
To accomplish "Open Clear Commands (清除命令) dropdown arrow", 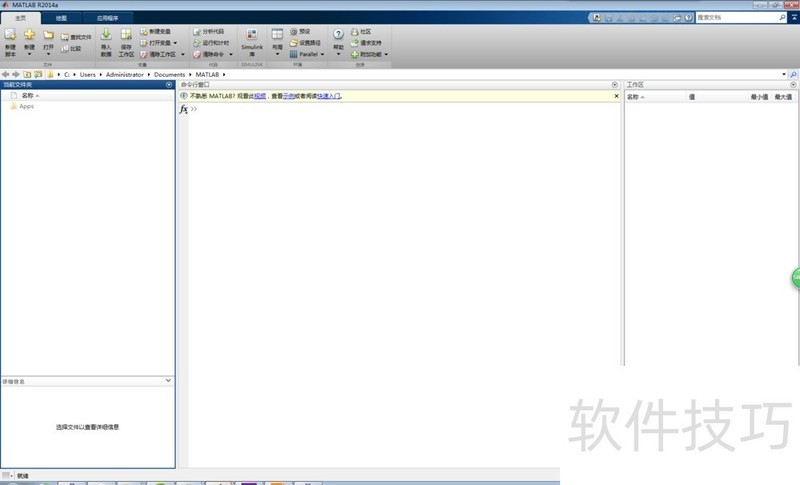I will [x=231, y=54].
